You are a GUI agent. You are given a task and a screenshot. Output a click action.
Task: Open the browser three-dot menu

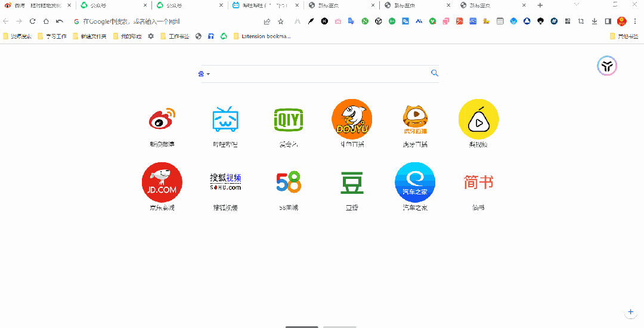point(635,21)
